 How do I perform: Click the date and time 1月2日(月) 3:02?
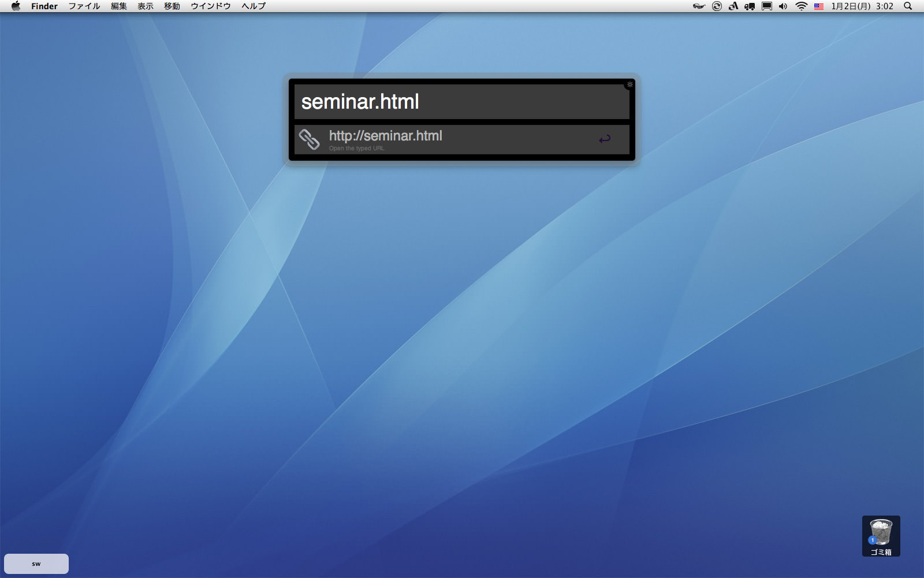tap(862, 6)
